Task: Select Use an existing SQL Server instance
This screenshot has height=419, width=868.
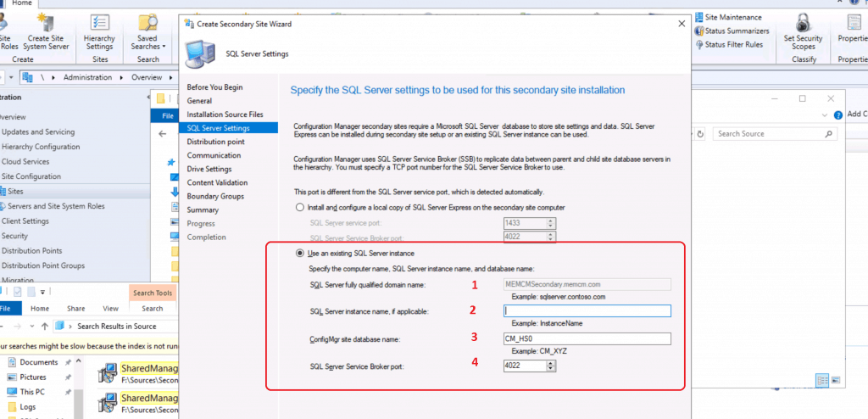Action: click(299, 254)
